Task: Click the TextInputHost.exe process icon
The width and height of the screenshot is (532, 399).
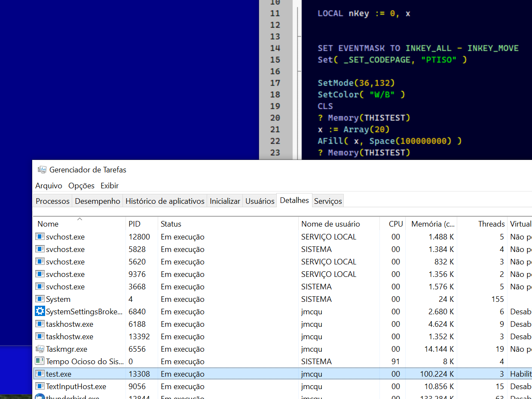Action: tap(40, 387)
